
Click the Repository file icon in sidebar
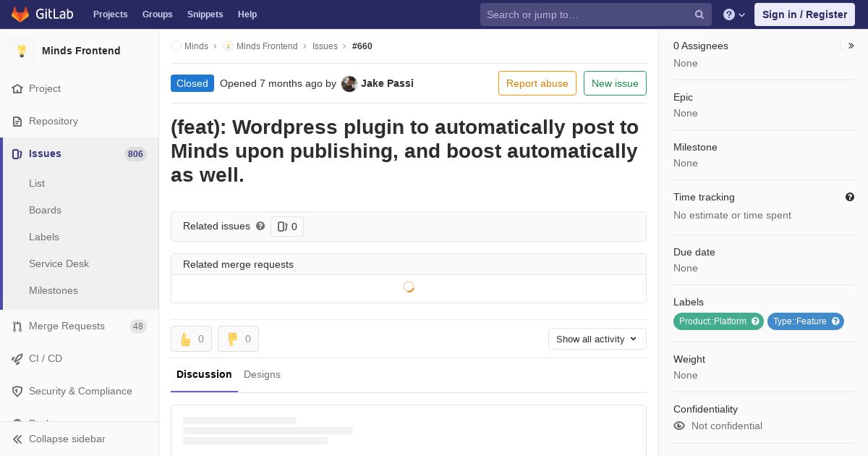17,122
